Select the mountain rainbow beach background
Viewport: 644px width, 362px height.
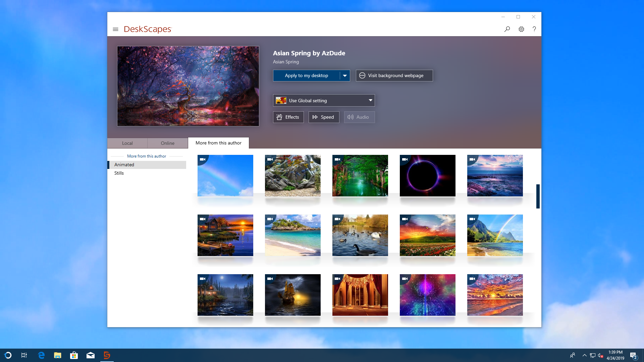point(495,235)
